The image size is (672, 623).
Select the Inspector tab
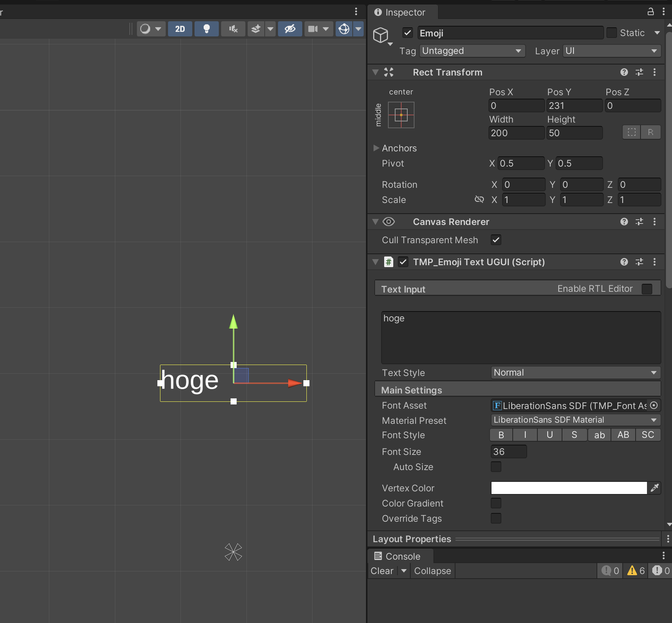click(x=403, y=12)
